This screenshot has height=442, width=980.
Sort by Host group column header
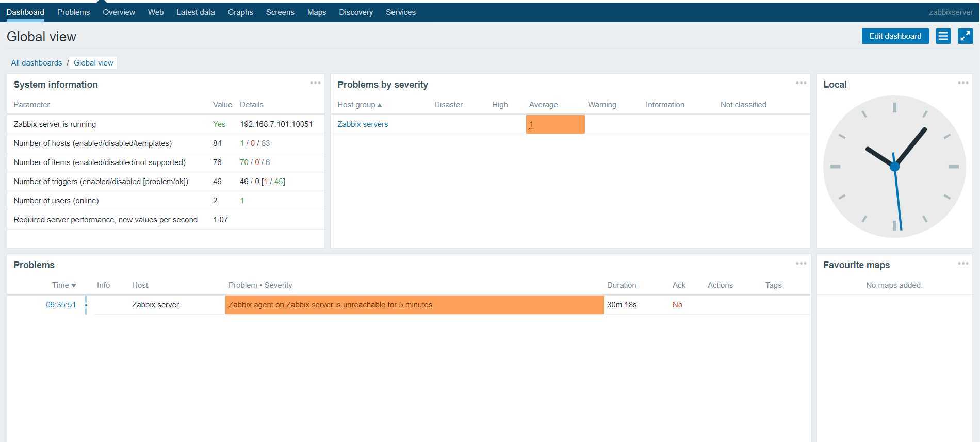click(360, 105)
